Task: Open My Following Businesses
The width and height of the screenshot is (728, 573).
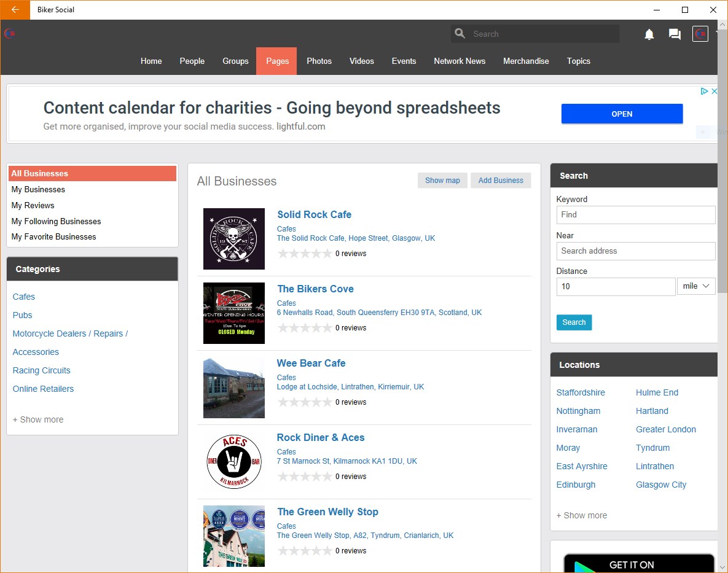Action: point(56,221)
